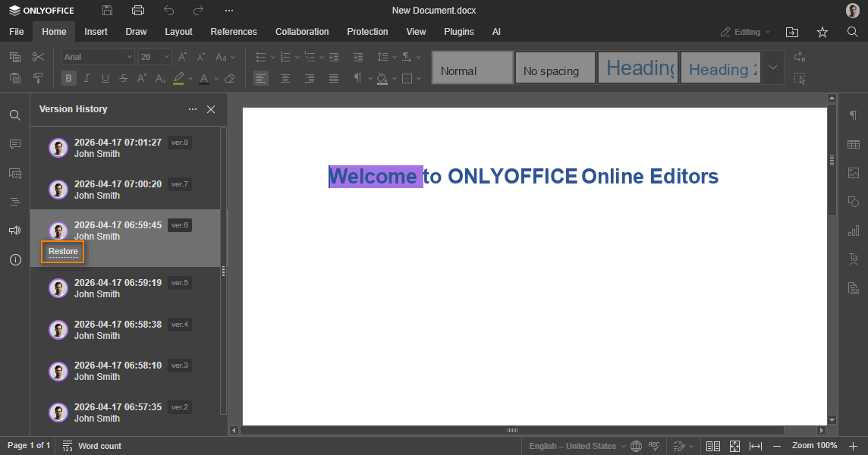868x455 pixels.
Task: Open the Comments panel in left sidebar
Action: (14, 144)
